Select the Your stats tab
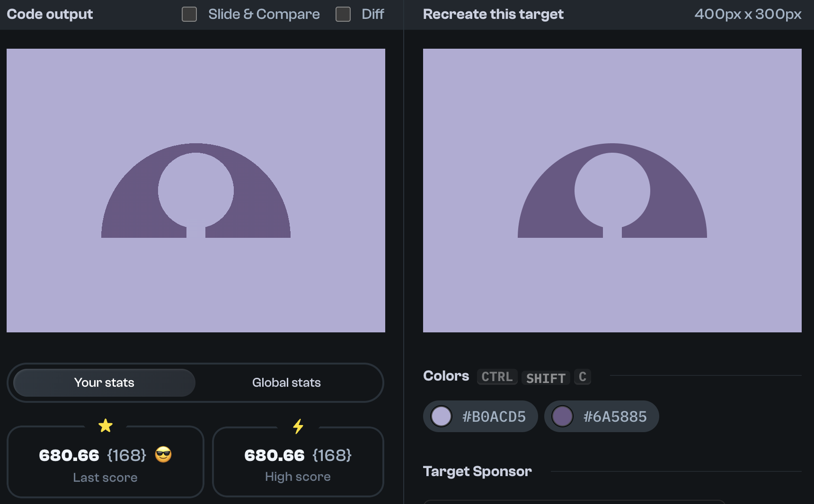 (x=104, y=382)
